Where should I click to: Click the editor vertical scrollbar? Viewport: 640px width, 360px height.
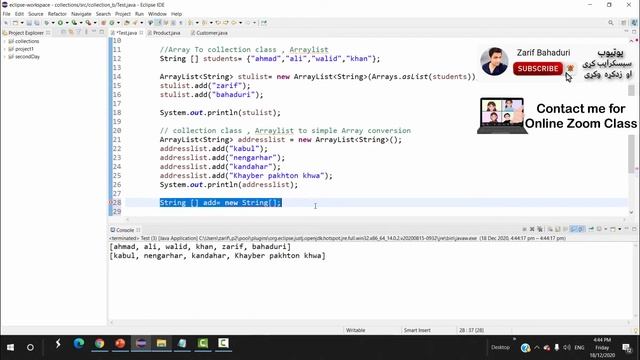pyautogui.click(x=632, y=127)
